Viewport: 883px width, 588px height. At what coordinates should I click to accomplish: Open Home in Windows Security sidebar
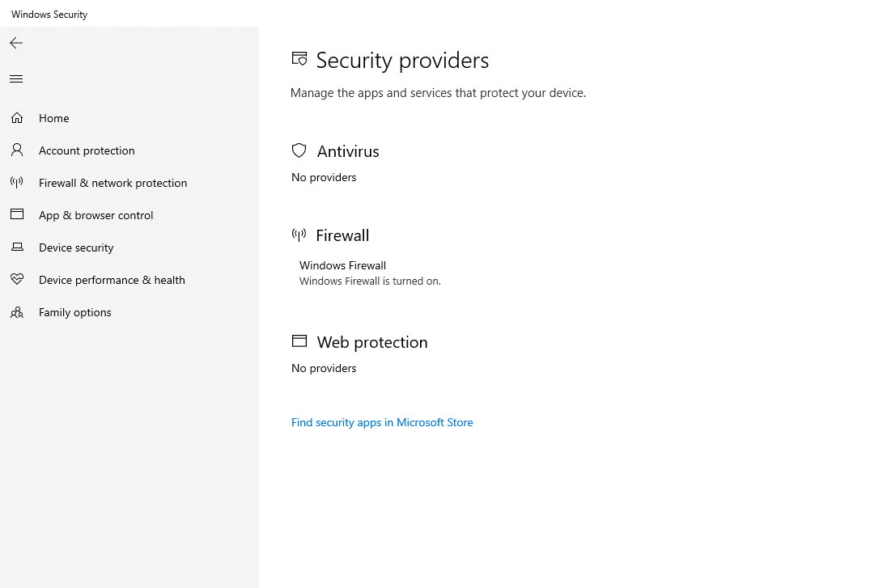53,118
